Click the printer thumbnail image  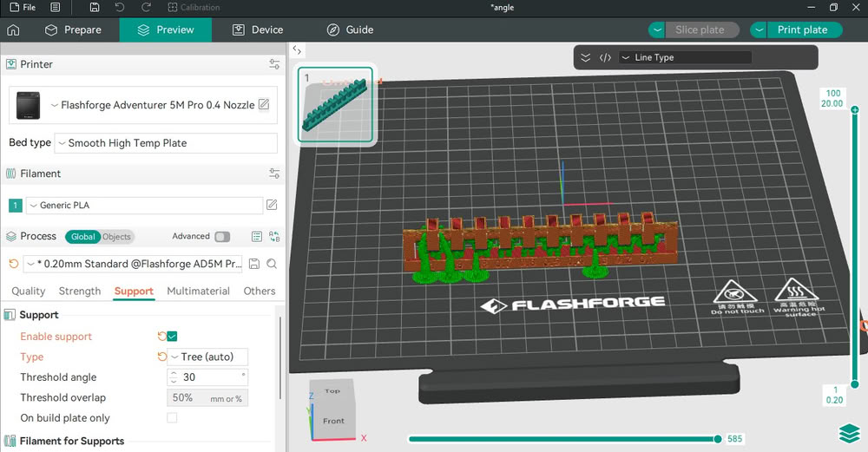(x=29, y=105)
